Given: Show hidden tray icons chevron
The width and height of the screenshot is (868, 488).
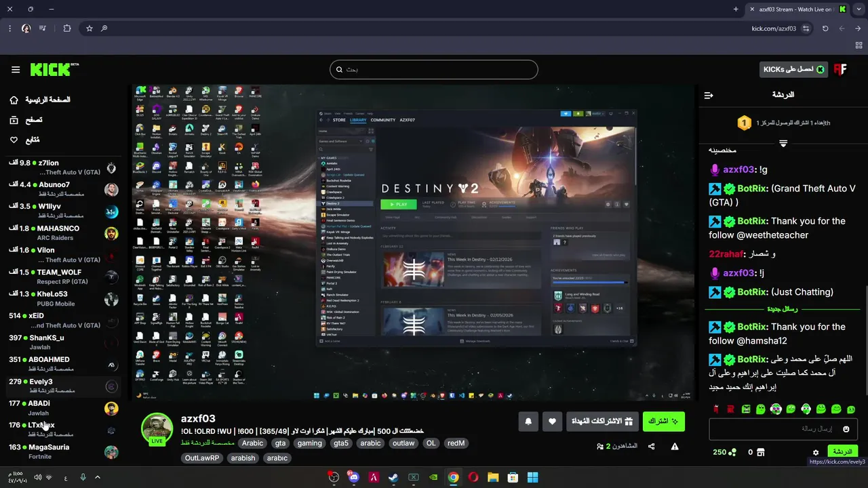Looking at the screenshot, I should point(98,477).
